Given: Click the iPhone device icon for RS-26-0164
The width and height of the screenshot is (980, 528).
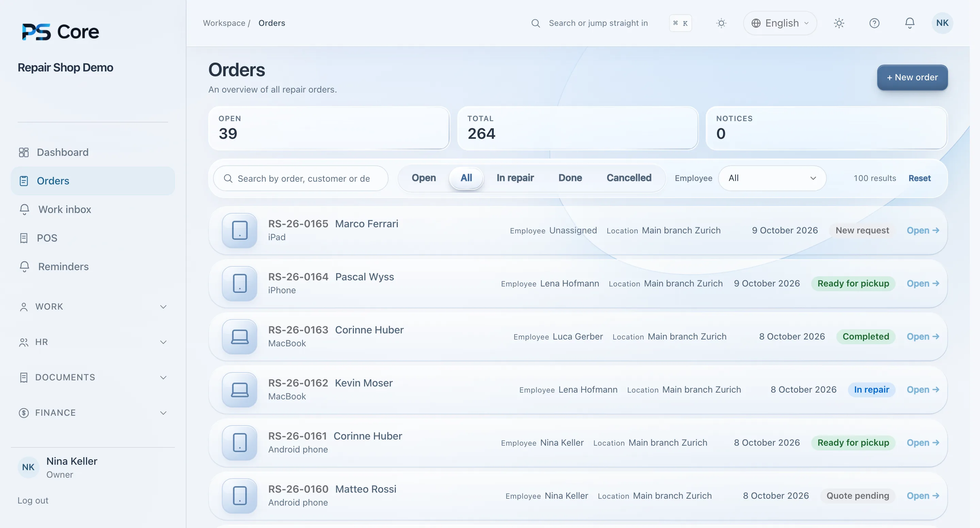Looking at the screenshot, I should click(x=240, y=283).
